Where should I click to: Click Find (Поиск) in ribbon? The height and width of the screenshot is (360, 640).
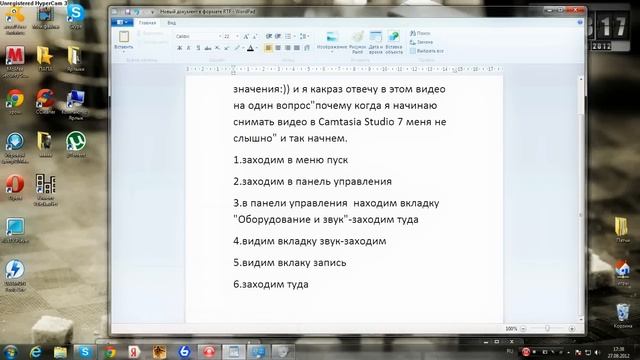pos(420,33)
